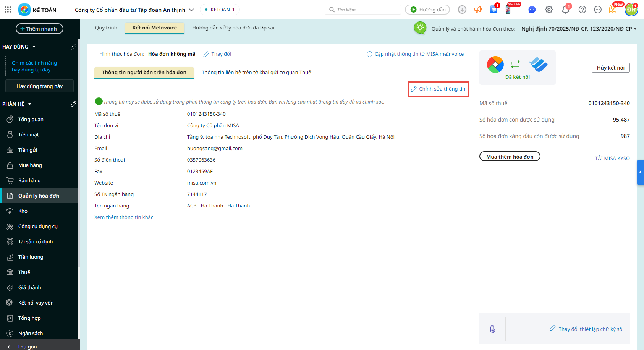644x350 pixels.
Task: Click the Mua thêm hóa đơn button
Action: tap(510, 157)
